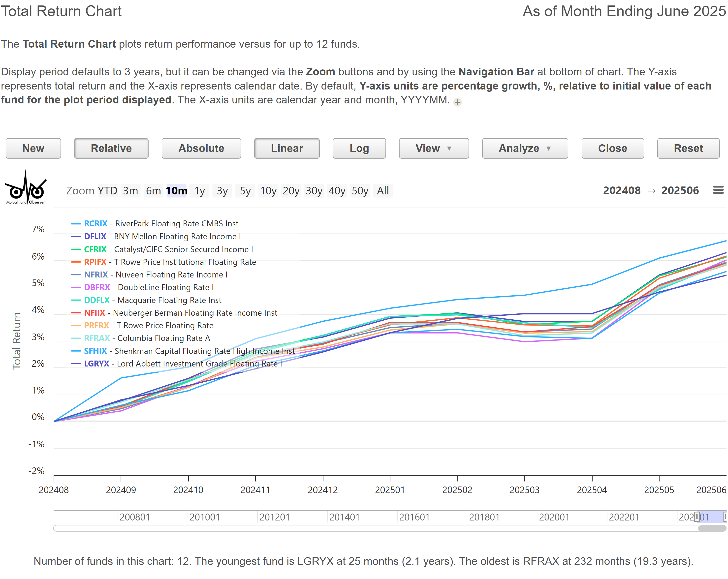Set zoom to 1y
728x579 pixels.
click(200, 191)
